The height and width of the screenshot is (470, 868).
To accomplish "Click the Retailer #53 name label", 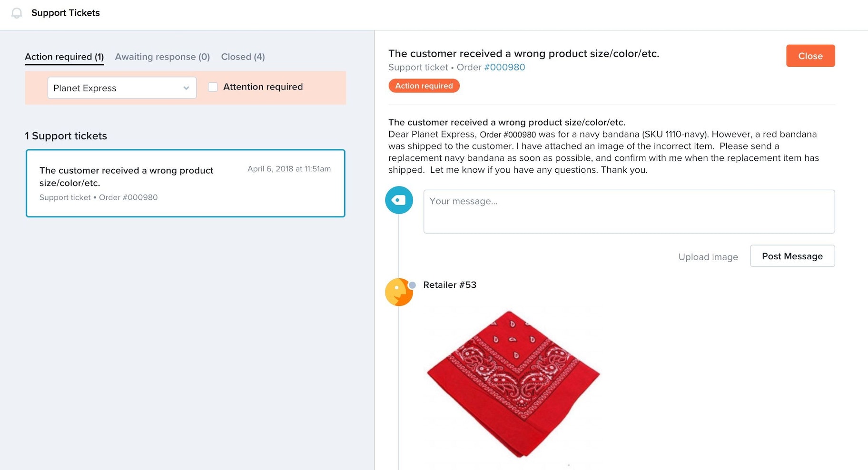I will tap(449, 285).
